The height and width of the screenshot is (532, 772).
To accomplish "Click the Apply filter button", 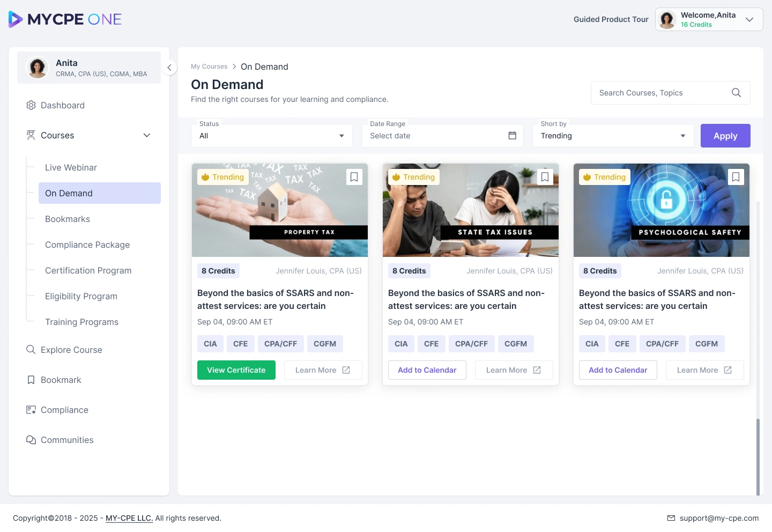I will click(725, 136).
